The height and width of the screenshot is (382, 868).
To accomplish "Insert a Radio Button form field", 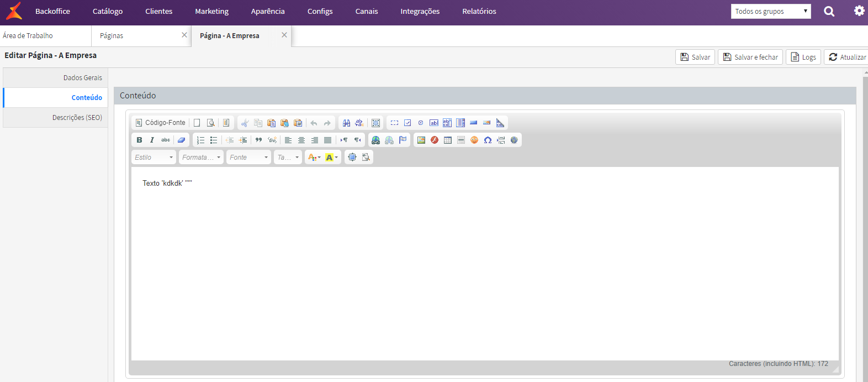I will (x=421, y=123).
